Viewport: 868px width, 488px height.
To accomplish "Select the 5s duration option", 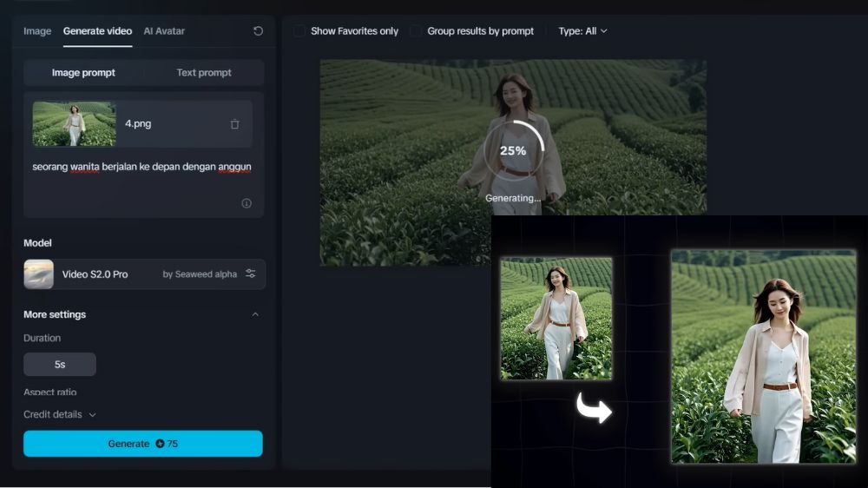I will pos(60,365).
